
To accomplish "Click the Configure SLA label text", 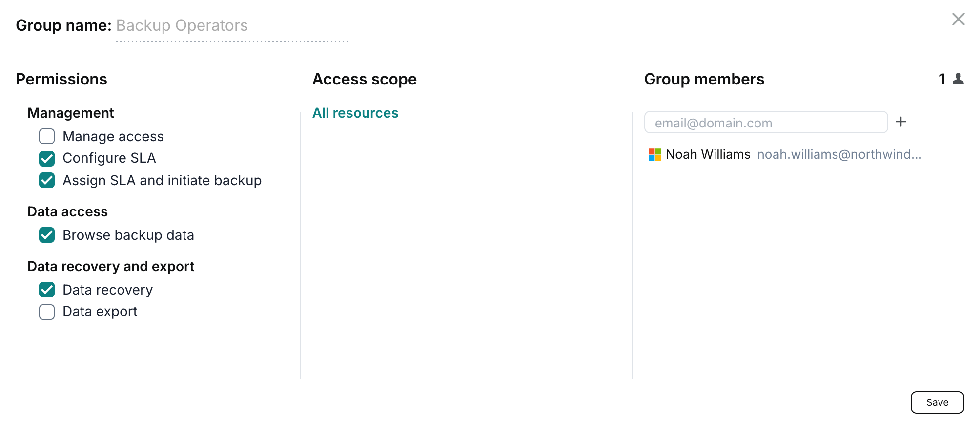I will click(109, 158).
